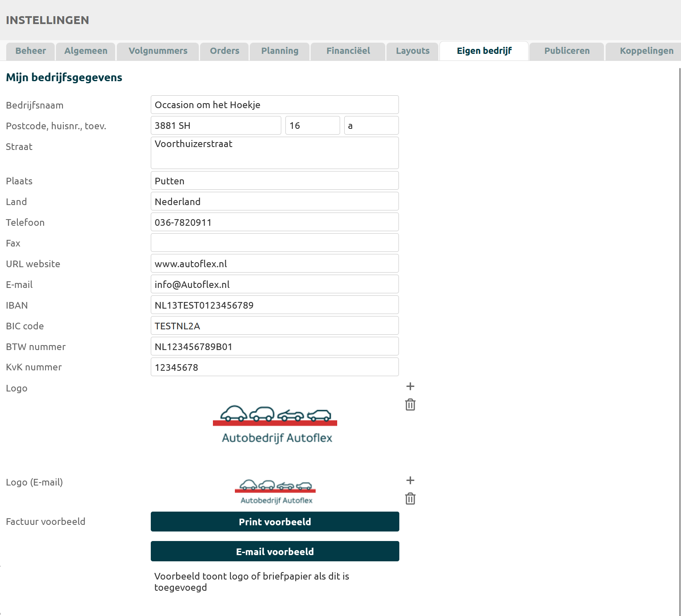Viewport: 681px width, 616px height.
Task: Remove the e-mail logo with trash icon
Action: 410,499
